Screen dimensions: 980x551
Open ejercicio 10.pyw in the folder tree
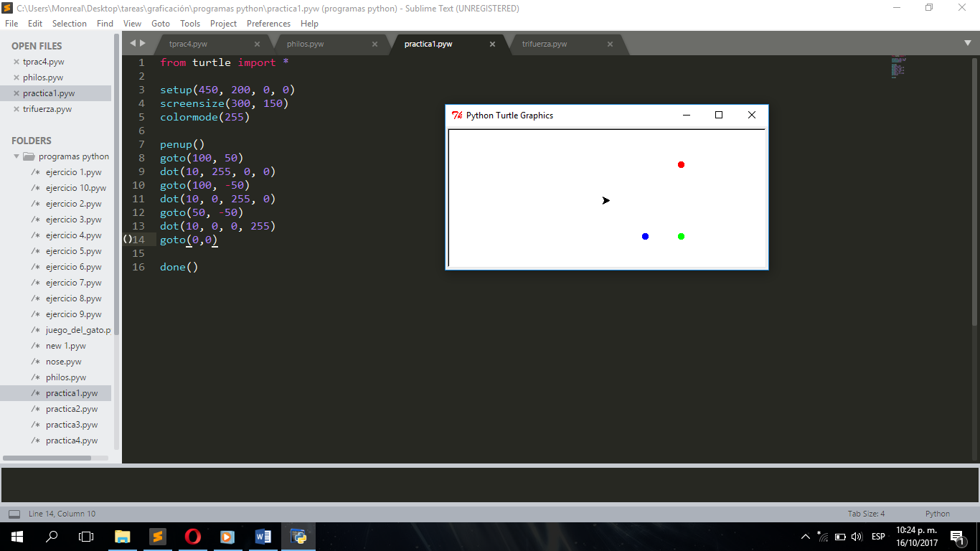pos(76,188)
